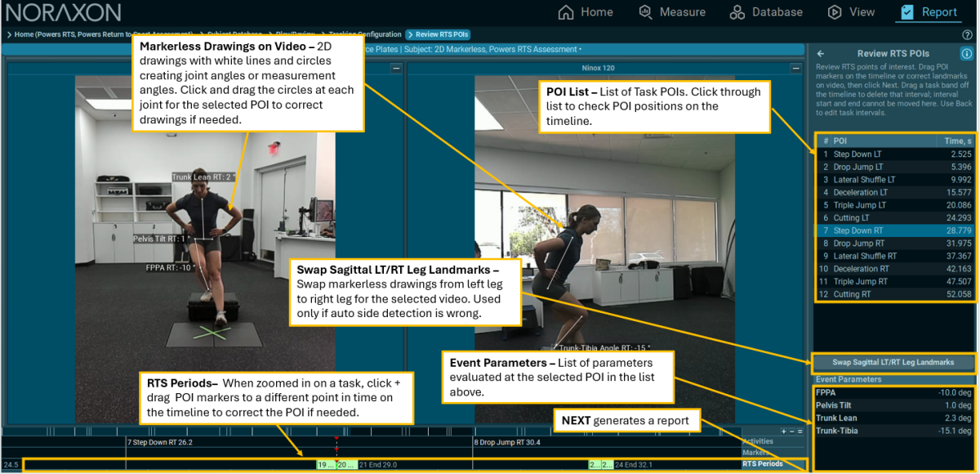Click the Pelvis Tilt parameter row
The image size is (980, 474).
(895, 405)
